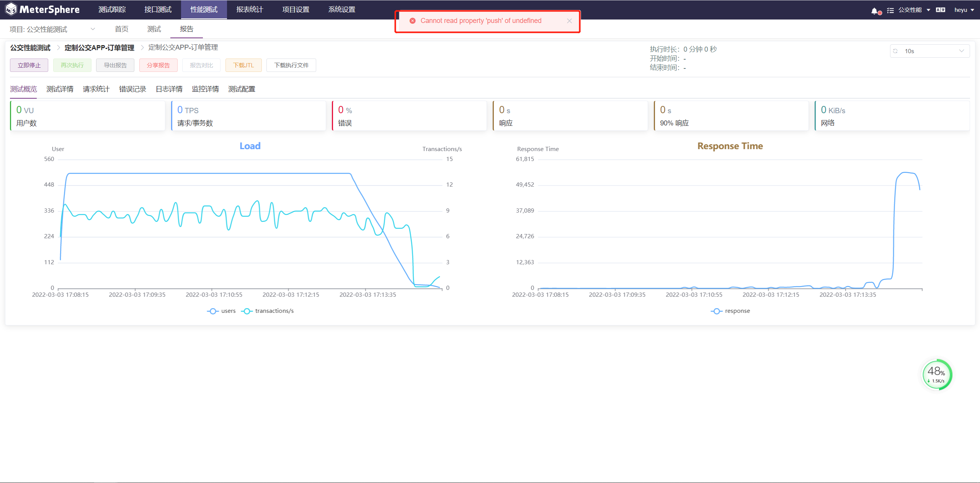
Task: Select the 测试概览 report tab
Action: pyautogui.click(x=23, y=89)
